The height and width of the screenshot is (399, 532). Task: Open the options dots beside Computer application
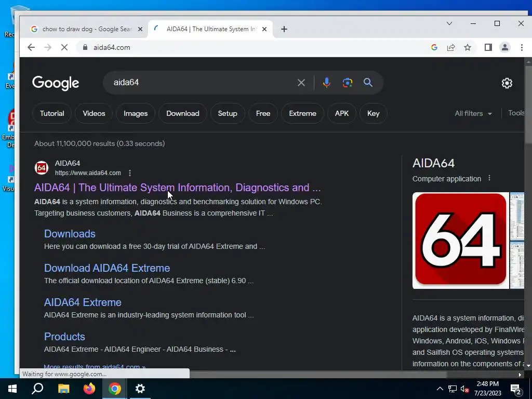click(x=489, y=178)
